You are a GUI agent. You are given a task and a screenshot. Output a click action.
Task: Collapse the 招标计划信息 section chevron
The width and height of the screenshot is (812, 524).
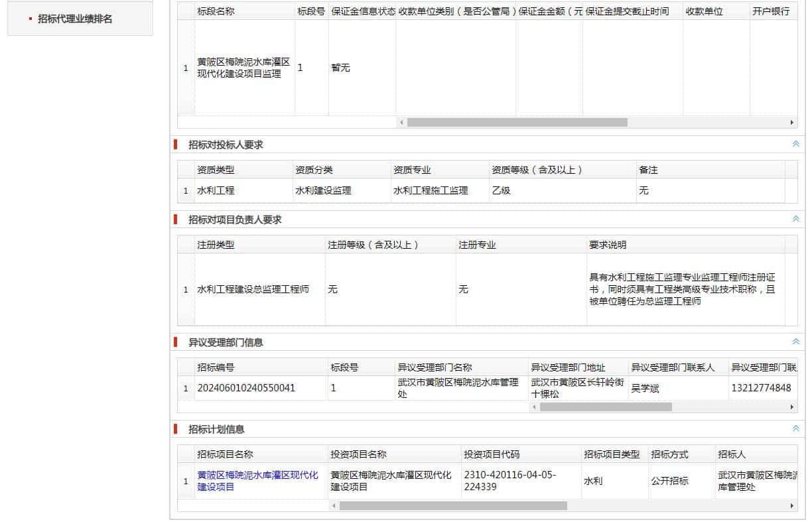tap(795, 428)
